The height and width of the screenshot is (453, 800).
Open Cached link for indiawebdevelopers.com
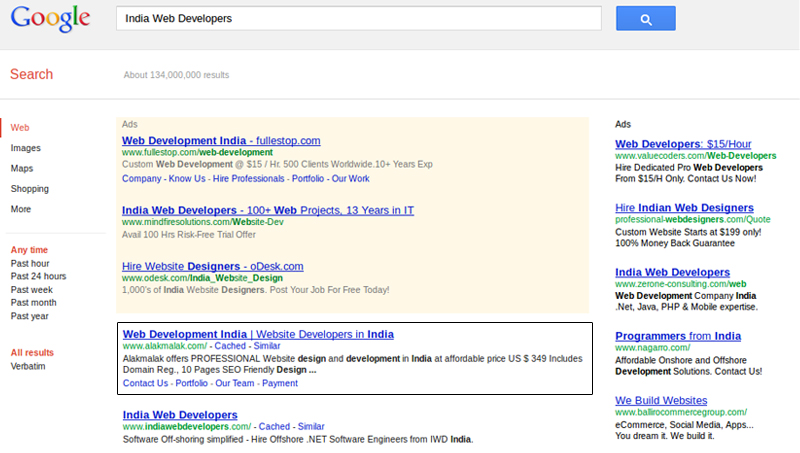[x=274, y=426]
